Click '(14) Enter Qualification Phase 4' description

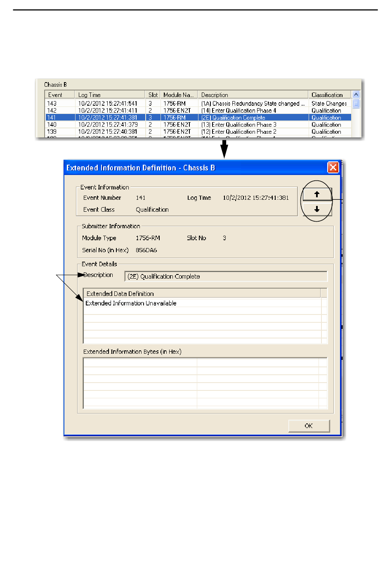point(239,111)
